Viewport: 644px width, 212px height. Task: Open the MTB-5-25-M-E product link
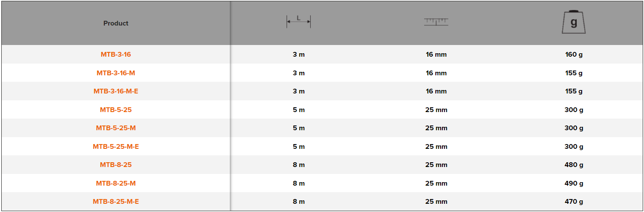point(116,147)
